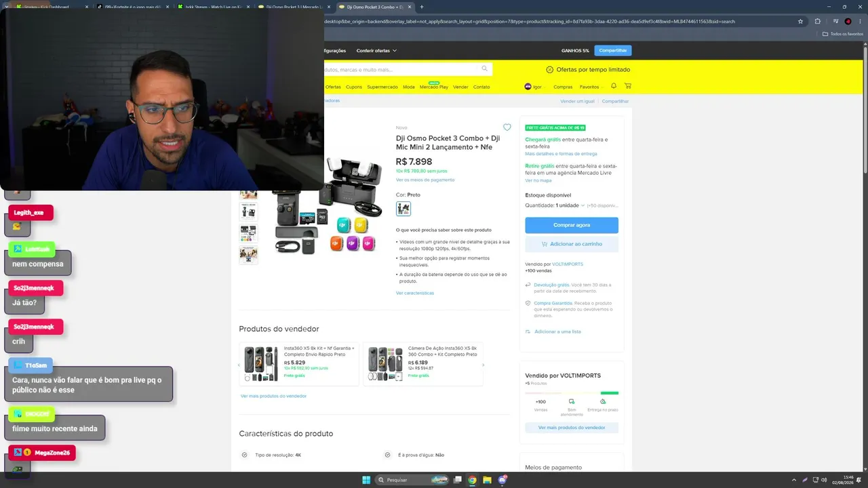Open the Igor account dropdown
The image size is (868, 488).
pyautogui.click(x=536, y=87)
